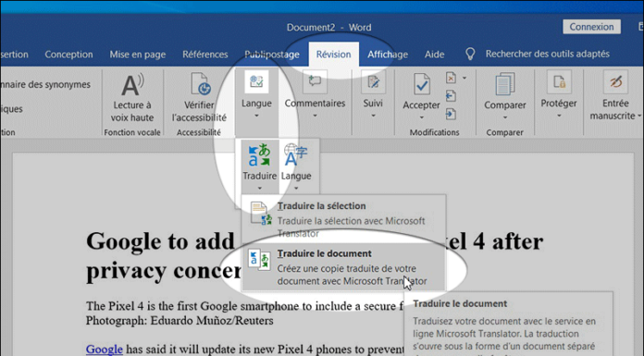The height and width of the screenshot is (356, 644).
Task: Click the Comparer documents icon
Action: pyautogui.click(x=505, y=84)
